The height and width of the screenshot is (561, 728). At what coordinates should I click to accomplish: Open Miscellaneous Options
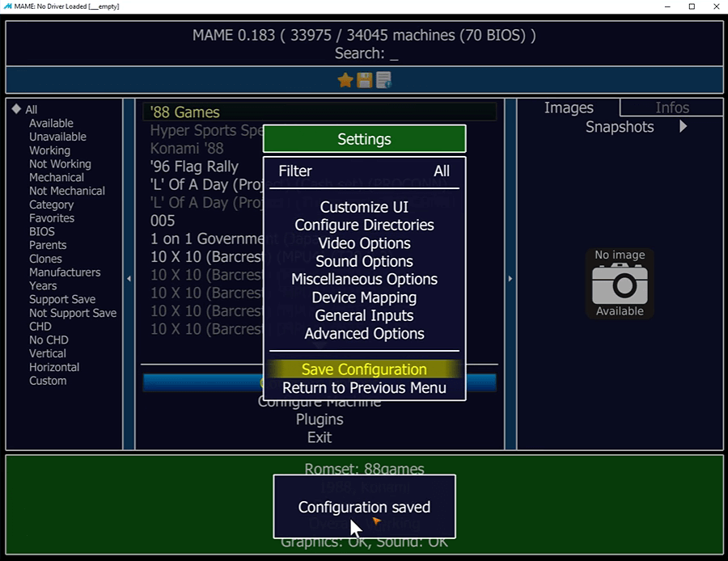(364, 280)
